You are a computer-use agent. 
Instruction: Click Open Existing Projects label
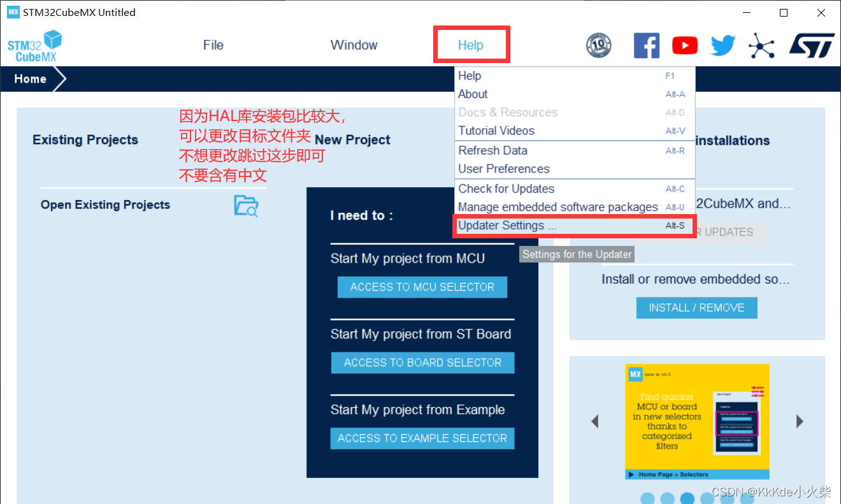[105, 205]
